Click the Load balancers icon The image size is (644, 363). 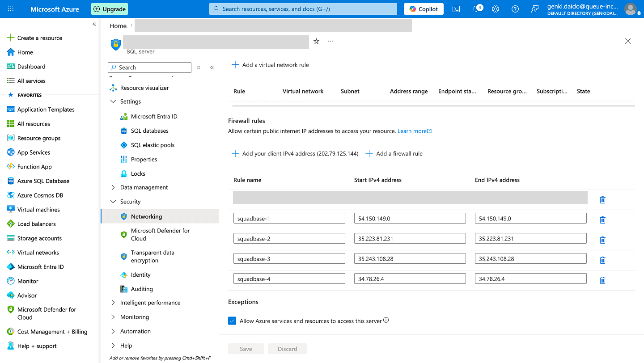pos(11,224)
